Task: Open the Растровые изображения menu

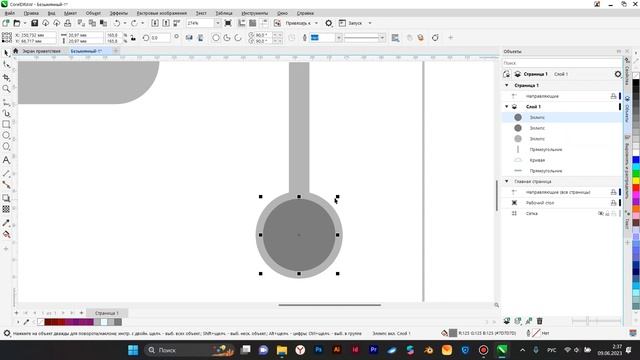Action: point(162,13)
